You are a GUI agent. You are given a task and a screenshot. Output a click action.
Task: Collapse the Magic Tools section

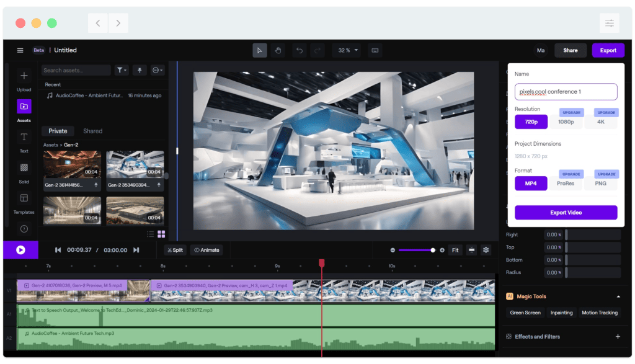tap(618, 296)
